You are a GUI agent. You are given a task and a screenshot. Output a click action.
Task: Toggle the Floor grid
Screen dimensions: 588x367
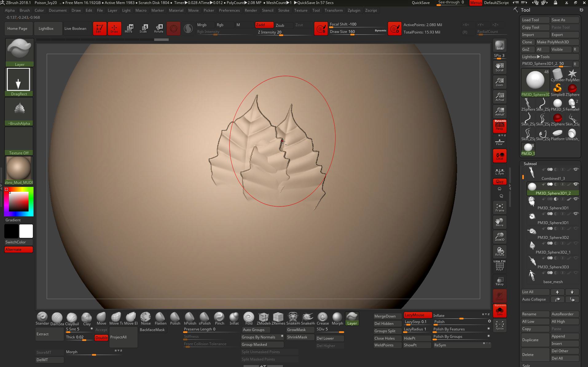pos(500,142)
